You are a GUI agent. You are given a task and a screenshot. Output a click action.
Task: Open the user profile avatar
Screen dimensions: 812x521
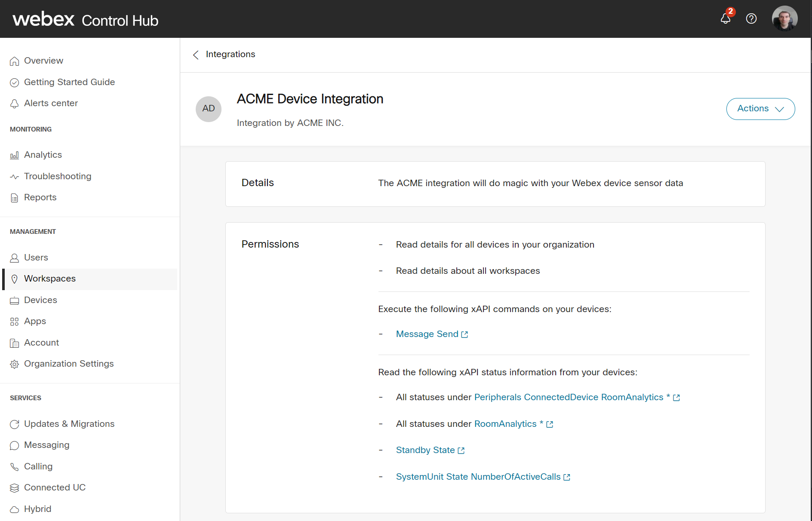[x=785, y=18]
